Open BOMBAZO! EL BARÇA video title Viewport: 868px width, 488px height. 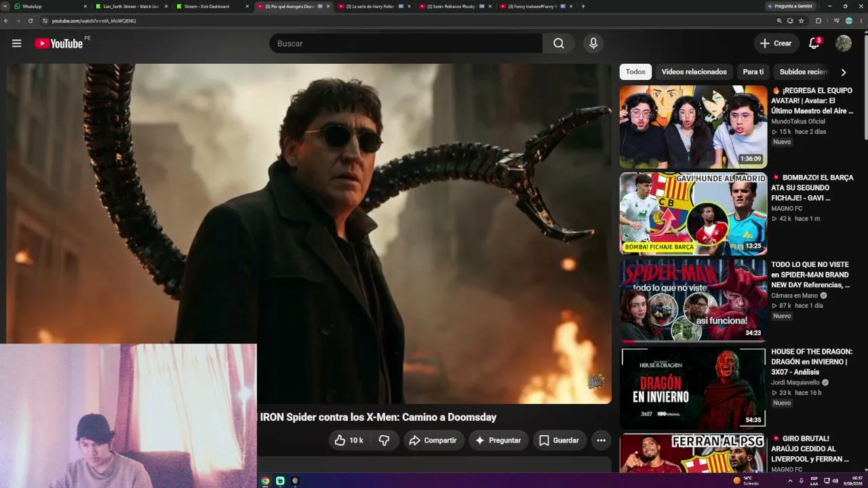[812, 188]
